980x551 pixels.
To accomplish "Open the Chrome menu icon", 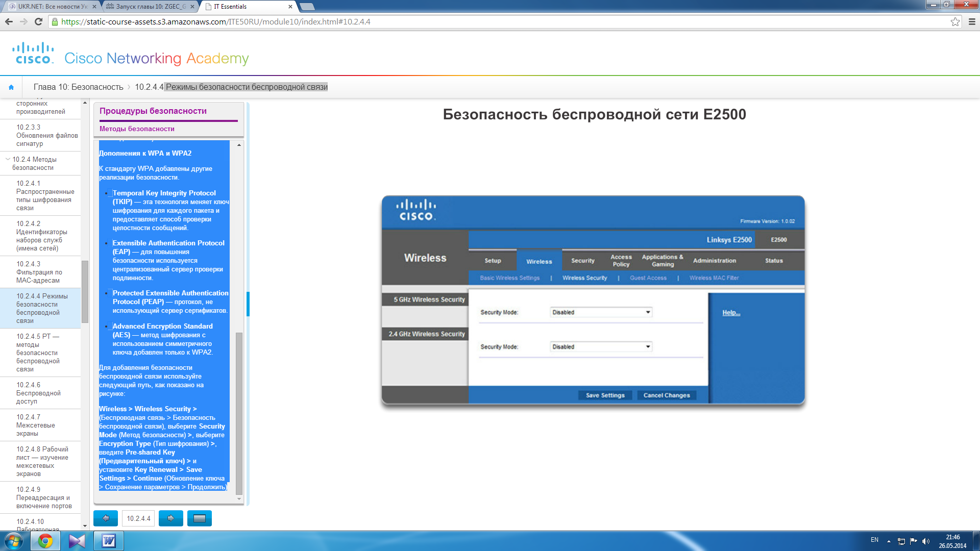I will (x=972, y=21).
